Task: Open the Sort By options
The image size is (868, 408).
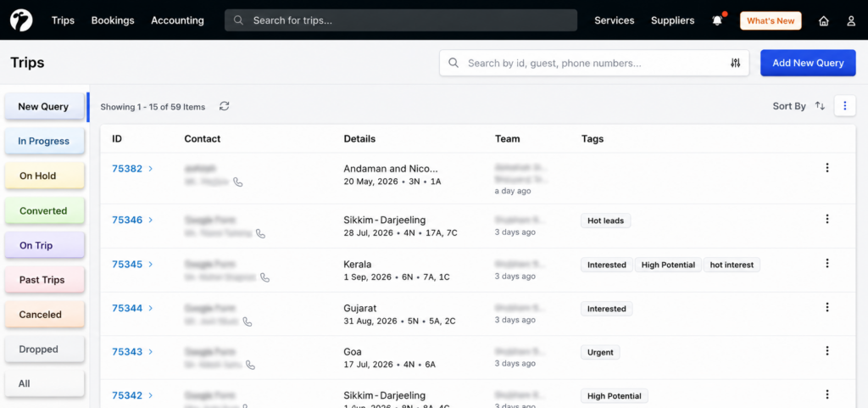Action: click(x=789, y=106)
